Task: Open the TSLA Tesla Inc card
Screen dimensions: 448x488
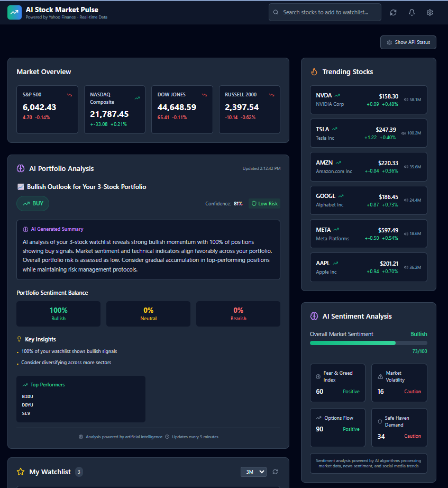Action: point(368,133)
